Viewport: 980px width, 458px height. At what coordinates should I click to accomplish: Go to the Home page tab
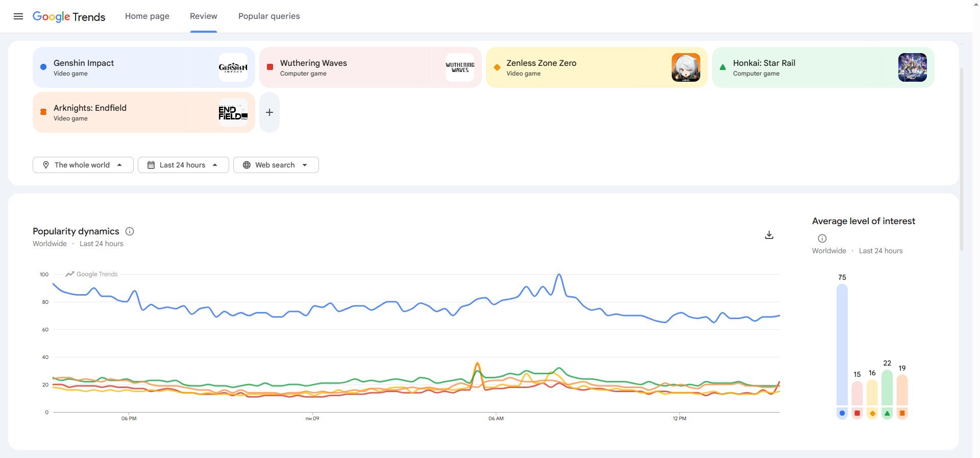[x=147, y=16]
